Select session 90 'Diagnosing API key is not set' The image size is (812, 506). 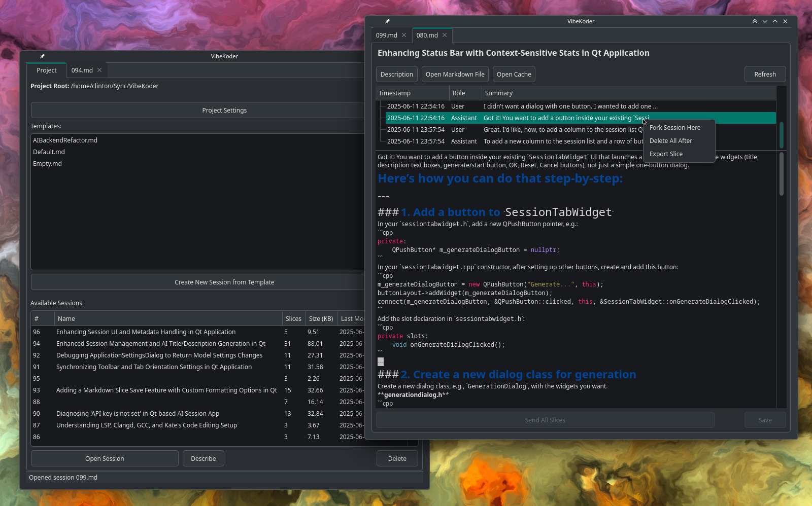tap(198, 414)
